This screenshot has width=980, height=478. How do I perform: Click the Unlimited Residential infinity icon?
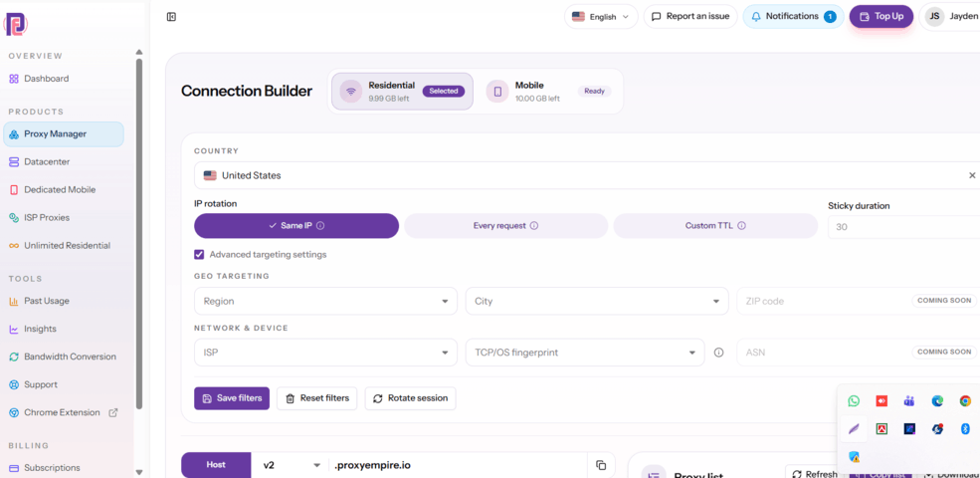(14, 246)
